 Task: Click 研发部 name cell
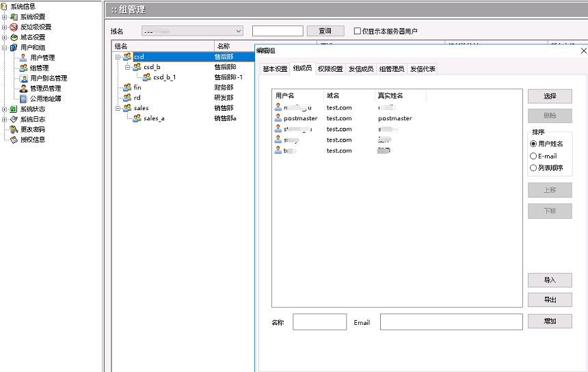[224, 98]
